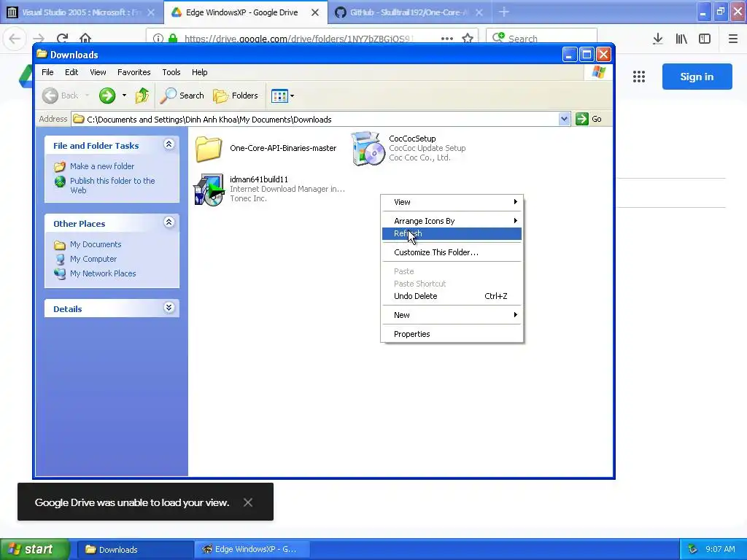Switch to GitHub One-Core browser tab
The height and width of the screenshot is (560, 747).
[x=409, y=12]
